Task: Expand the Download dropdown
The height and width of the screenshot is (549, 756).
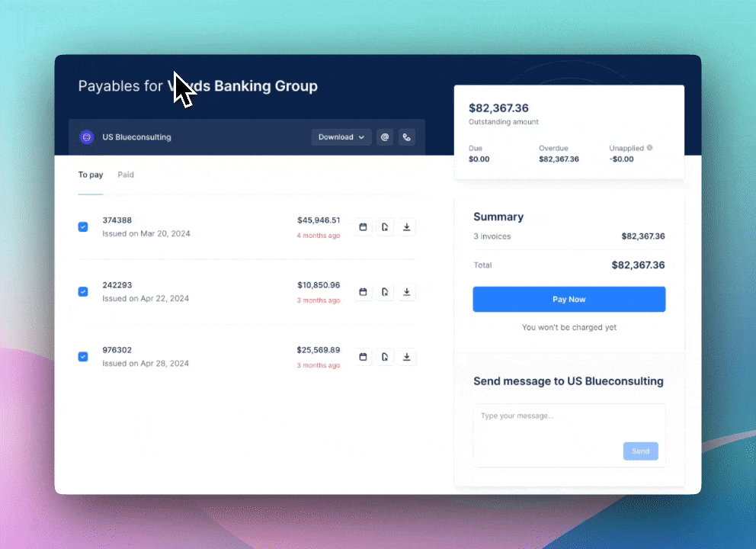Action: tap(341, 137)
